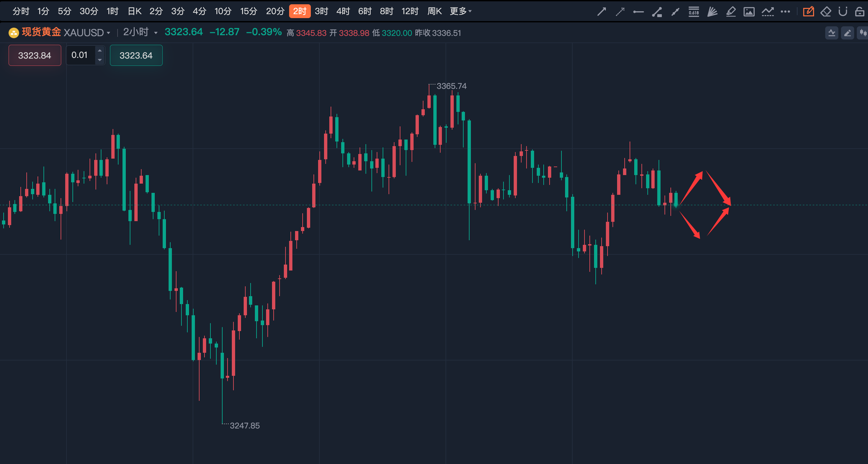Click the 0.01 lot size field
This screenshot has width=868, height=464.
80,55
